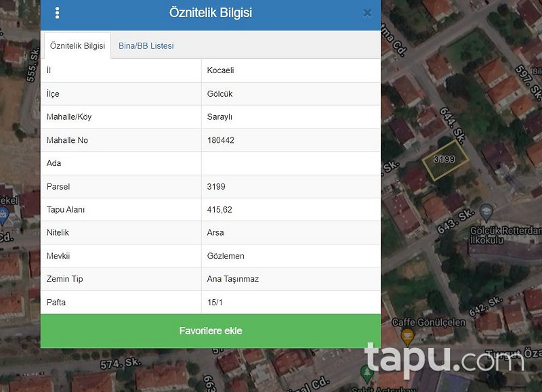
Task: Click the Parsel value 3199 in the table
Action: click(216, 186)
